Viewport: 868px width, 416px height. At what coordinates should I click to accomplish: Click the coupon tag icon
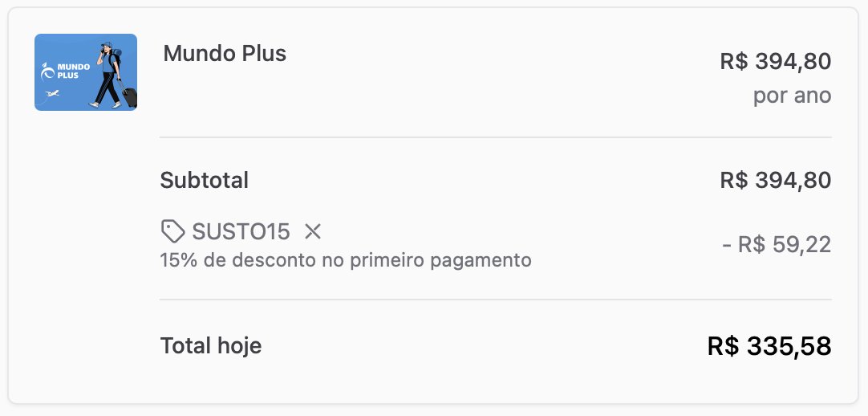point(172,232)
